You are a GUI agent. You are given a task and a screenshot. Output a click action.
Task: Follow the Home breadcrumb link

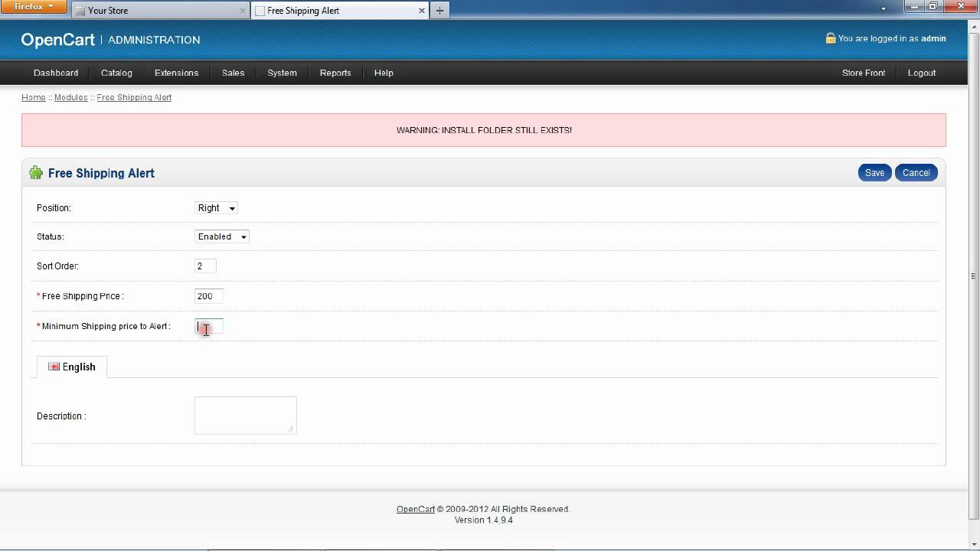34,98
